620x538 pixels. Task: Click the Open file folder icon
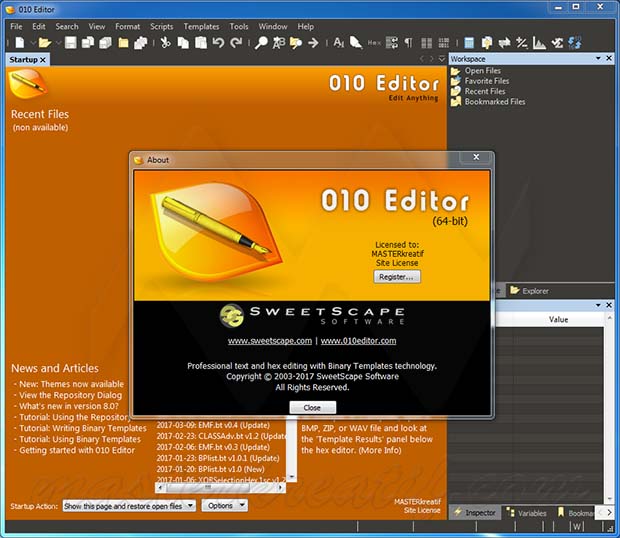tap(45, 42)
